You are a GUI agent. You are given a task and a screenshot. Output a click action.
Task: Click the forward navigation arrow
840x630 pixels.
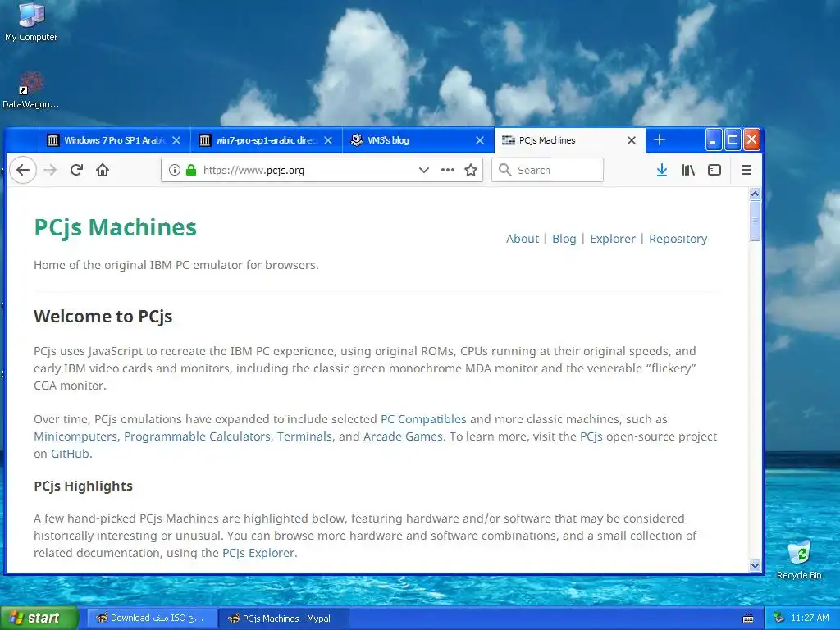[50, 170]
